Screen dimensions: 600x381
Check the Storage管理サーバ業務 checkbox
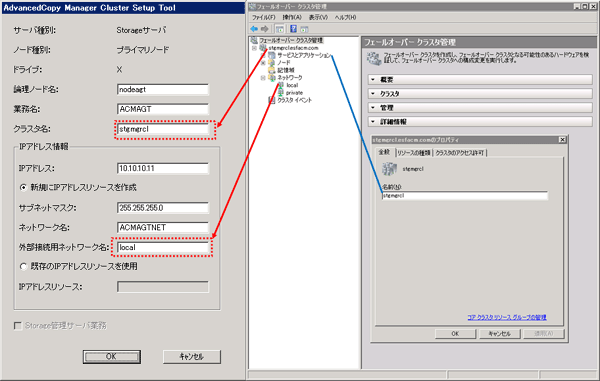coord(18,326)
